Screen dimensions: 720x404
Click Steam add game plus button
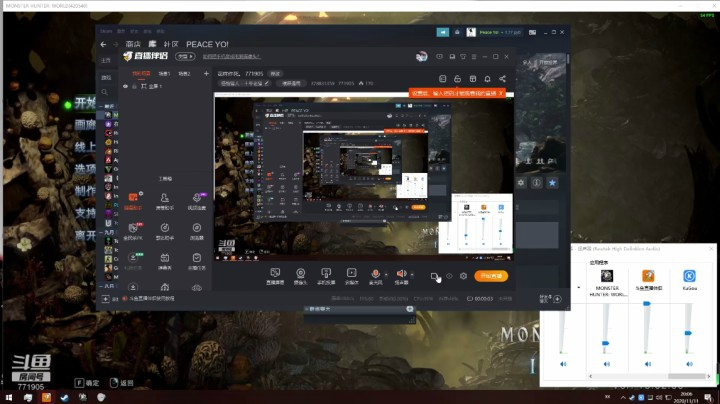(106, 299)
